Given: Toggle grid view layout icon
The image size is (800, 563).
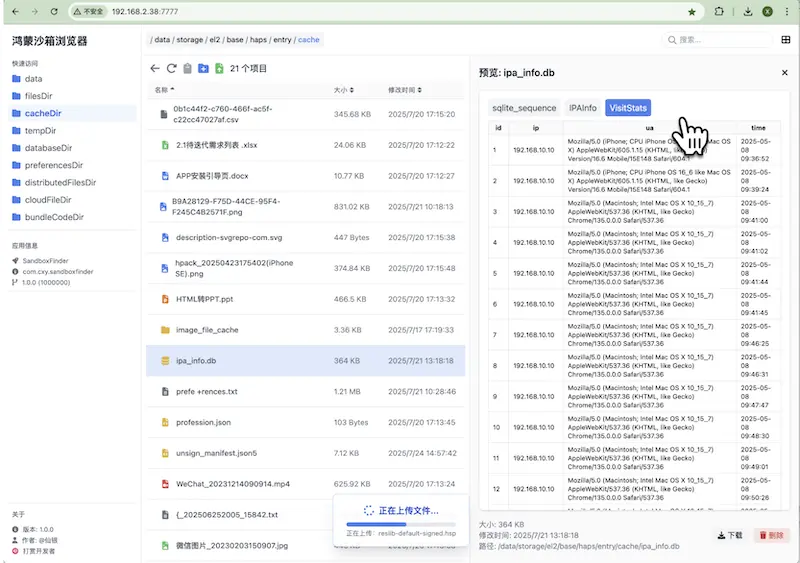Looking at the screenshot, I should pos(786,40).
